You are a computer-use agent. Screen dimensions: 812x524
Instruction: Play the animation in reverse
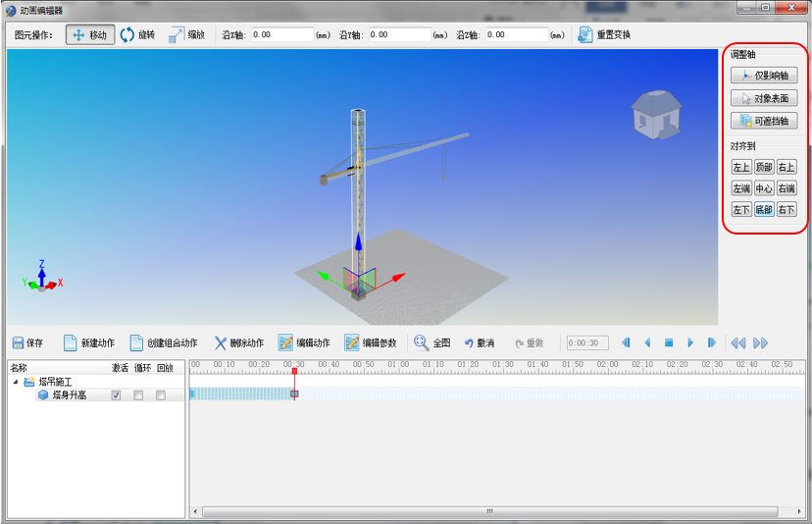(647, 342)
